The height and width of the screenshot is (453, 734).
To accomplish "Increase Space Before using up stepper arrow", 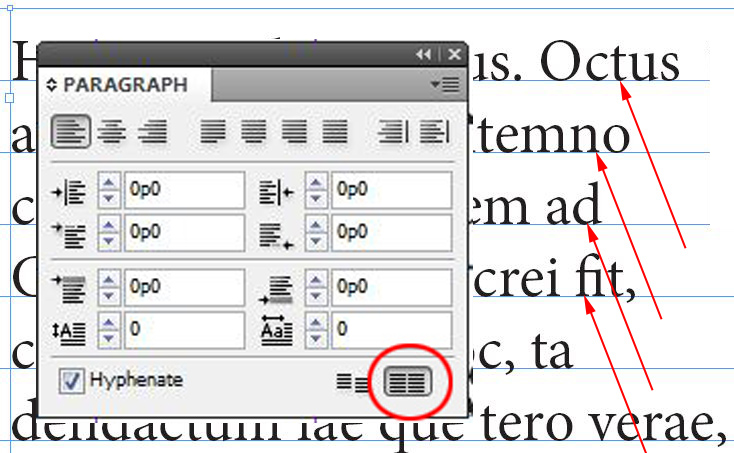I will click(x=109, y=281).
